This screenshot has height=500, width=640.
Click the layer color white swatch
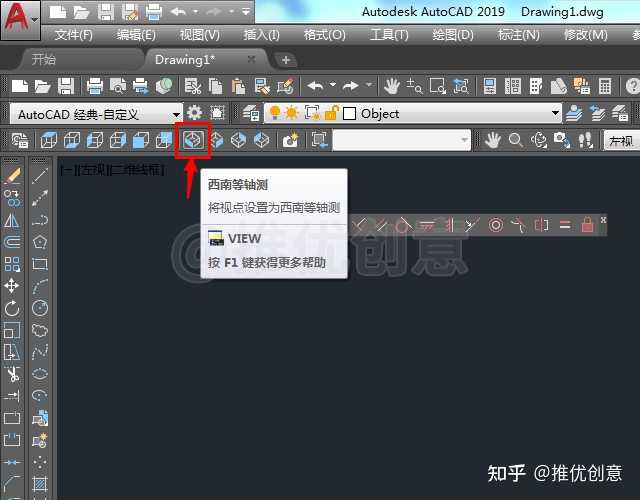coord(349,113)
